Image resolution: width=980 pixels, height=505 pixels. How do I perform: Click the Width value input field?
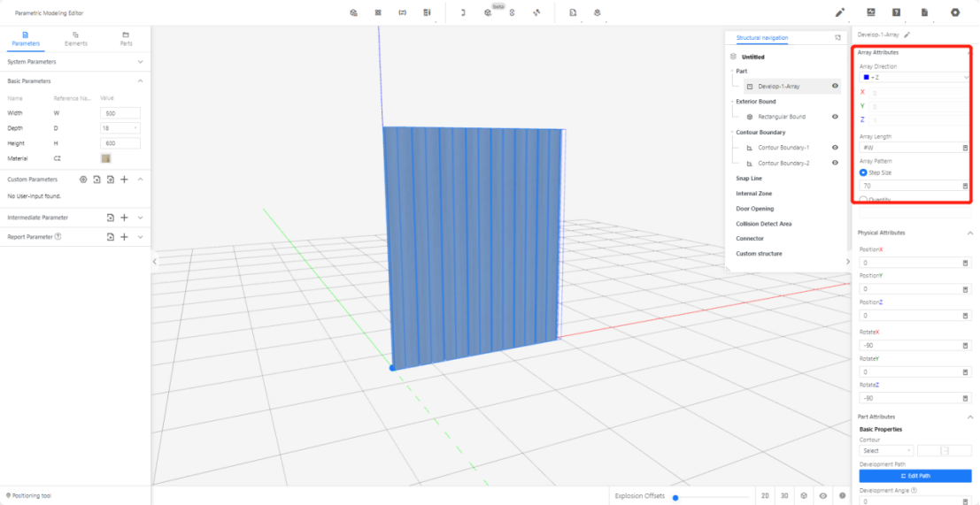point(120,113)
